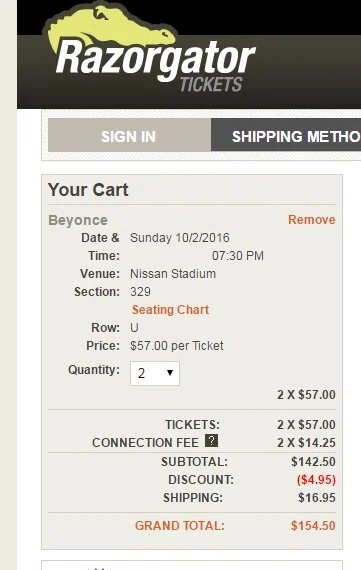Click the Beyonce event name

(x=78, y=220)
